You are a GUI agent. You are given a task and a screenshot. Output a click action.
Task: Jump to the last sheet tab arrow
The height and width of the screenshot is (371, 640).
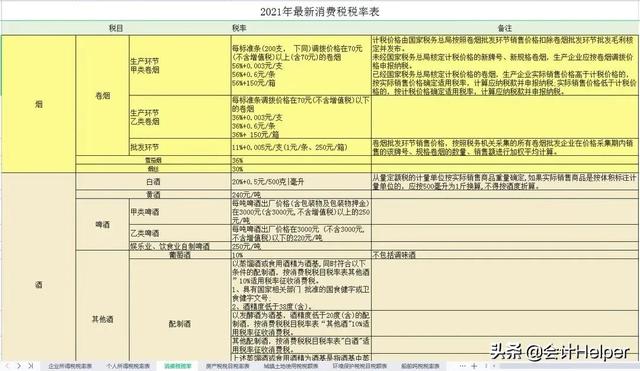31,366
